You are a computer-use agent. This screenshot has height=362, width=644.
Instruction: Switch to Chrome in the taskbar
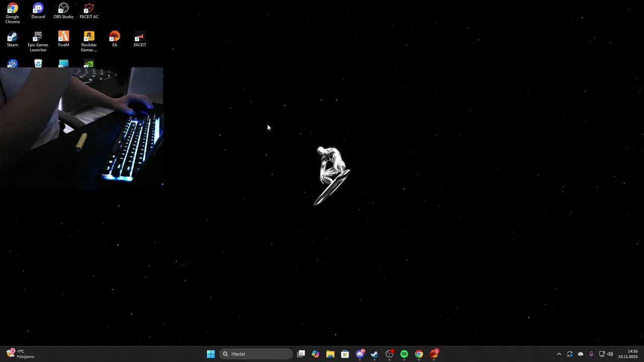pyautogui.click(x=419, y=354)
